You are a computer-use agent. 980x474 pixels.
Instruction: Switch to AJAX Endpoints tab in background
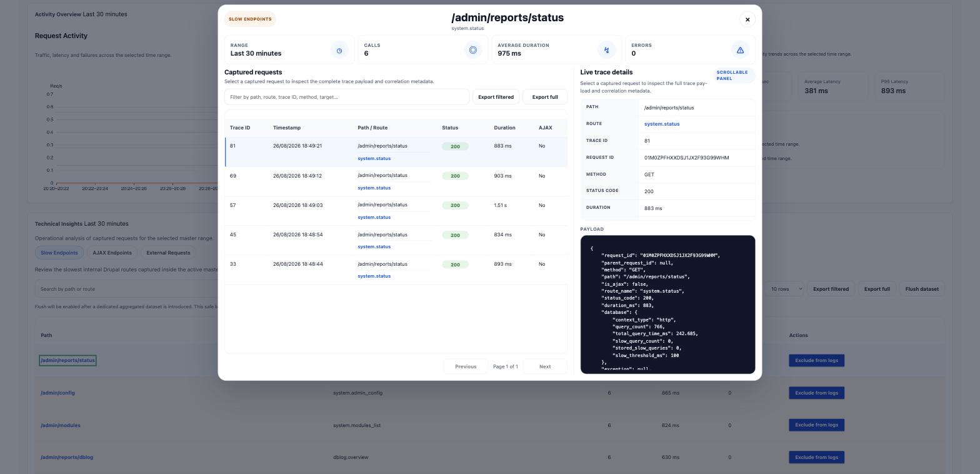click(x=112, y=253)
